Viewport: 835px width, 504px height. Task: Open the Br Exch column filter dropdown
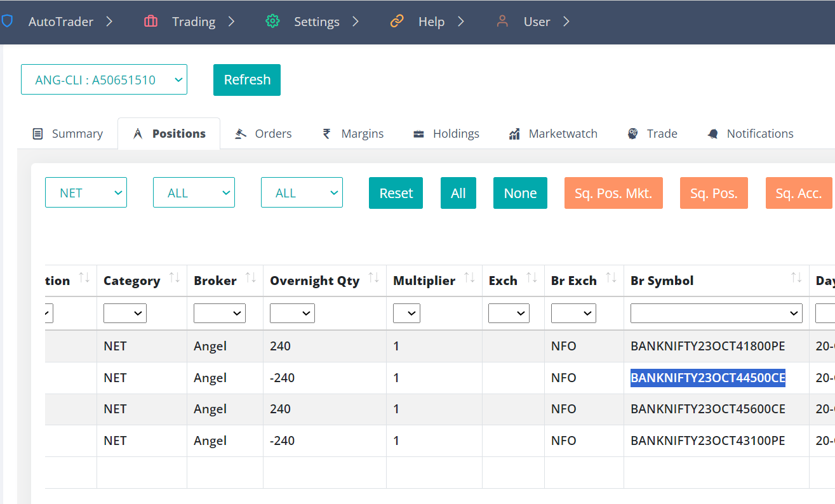pyautogui.click(x=573, y=313)
